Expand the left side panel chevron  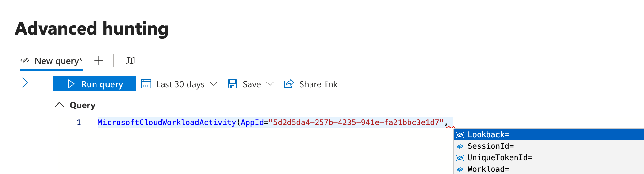coord(25,83)
